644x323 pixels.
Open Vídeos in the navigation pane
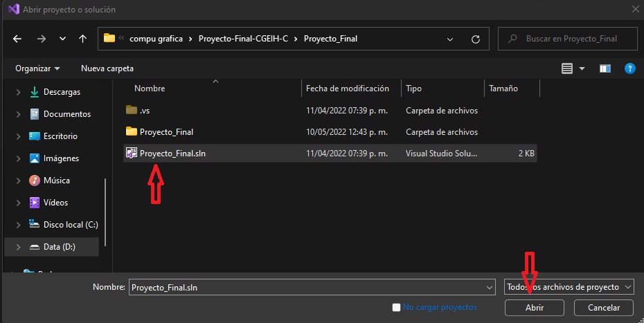[55, 203]
